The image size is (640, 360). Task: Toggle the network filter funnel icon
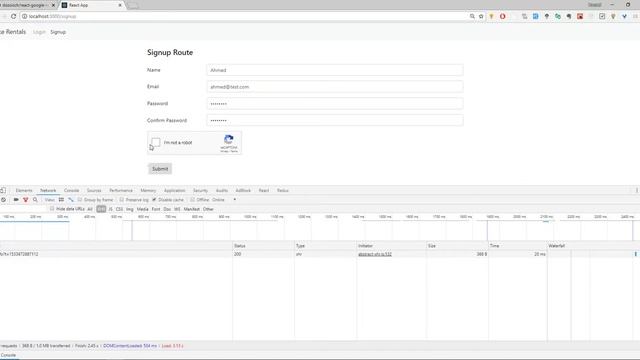26,200
